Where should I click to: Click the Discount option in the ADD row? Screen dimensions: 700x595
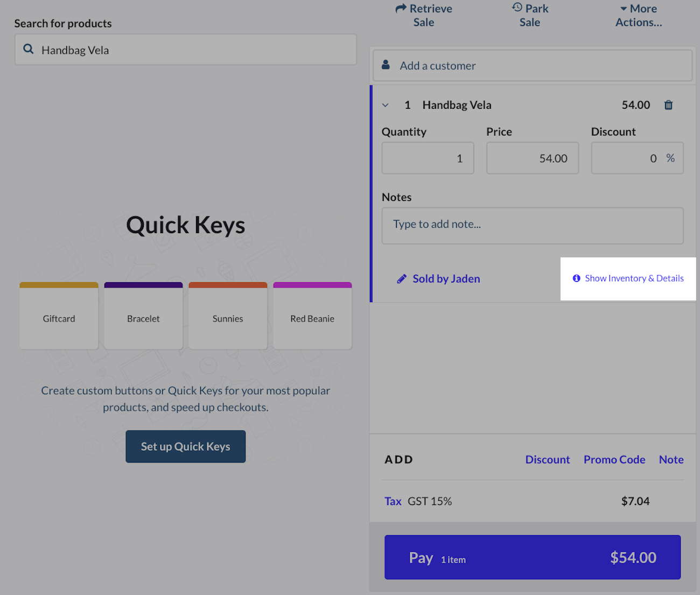(548, 459)
